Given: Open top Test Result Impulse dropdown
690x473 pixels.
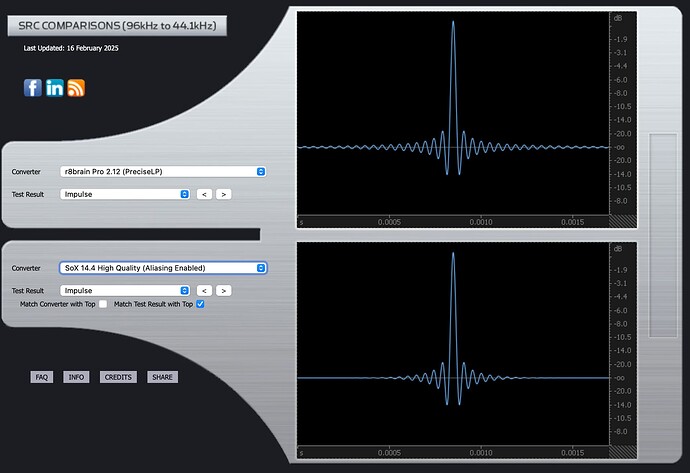Looking at the screenshot, I should click(125, 194).
